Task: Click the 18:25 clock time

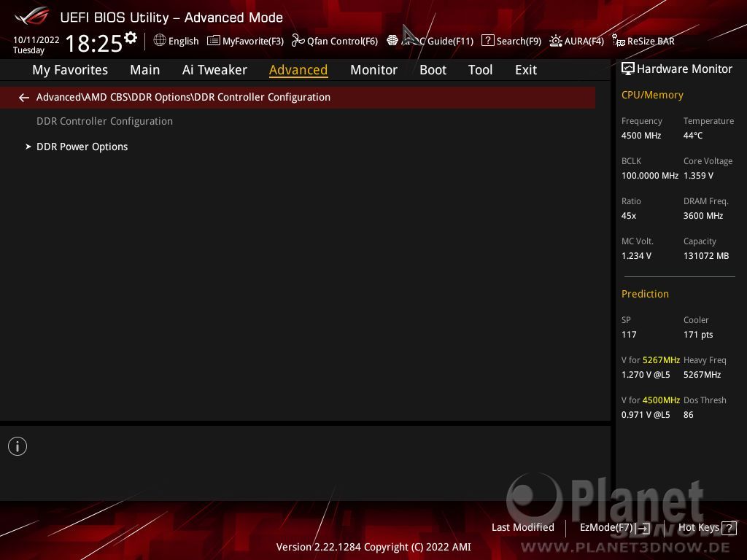Action: (94, 43)
